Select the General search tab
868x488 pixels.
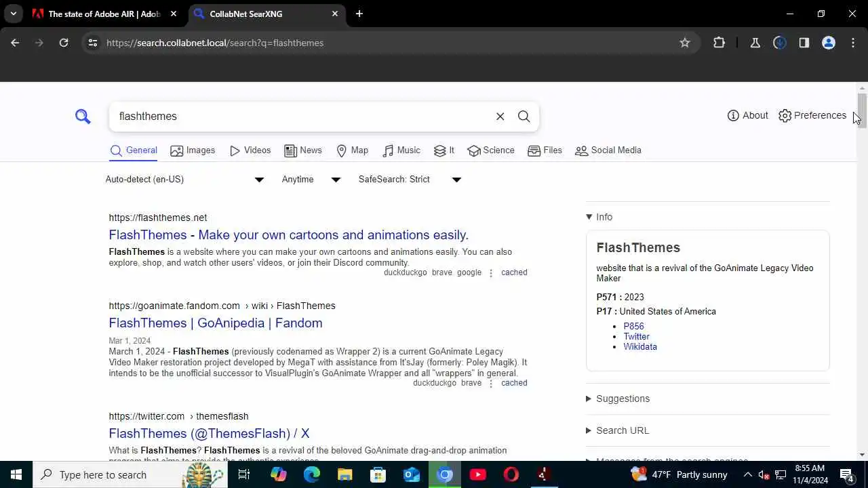134,150
